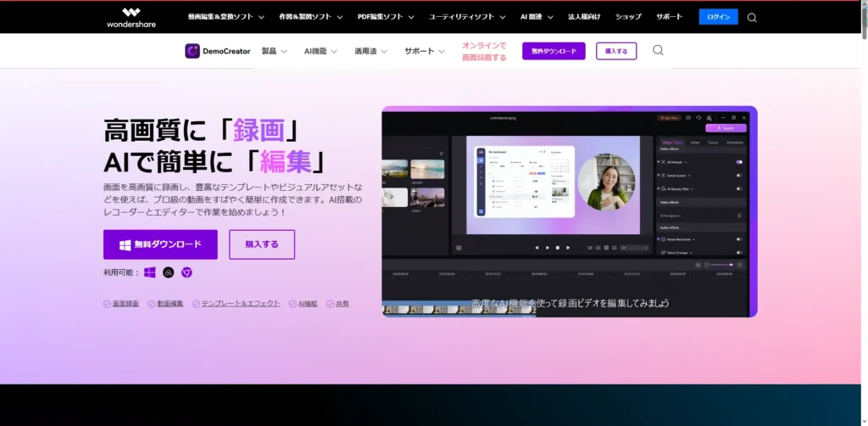The height and width of the screenshot is (426, 868).
Task: Click the large 無料ダウンロード hero button
Action: pyautogui.click(x=160, y=244)
